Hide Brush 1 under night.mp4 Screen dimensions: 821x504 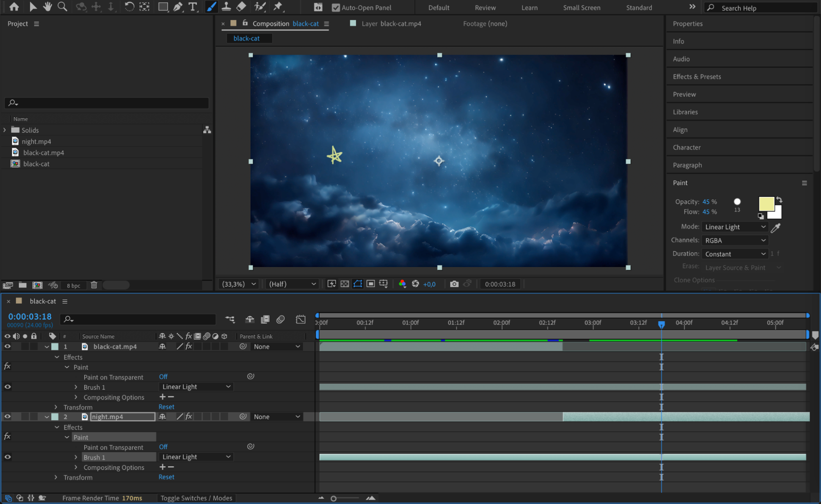click(7, 457)
